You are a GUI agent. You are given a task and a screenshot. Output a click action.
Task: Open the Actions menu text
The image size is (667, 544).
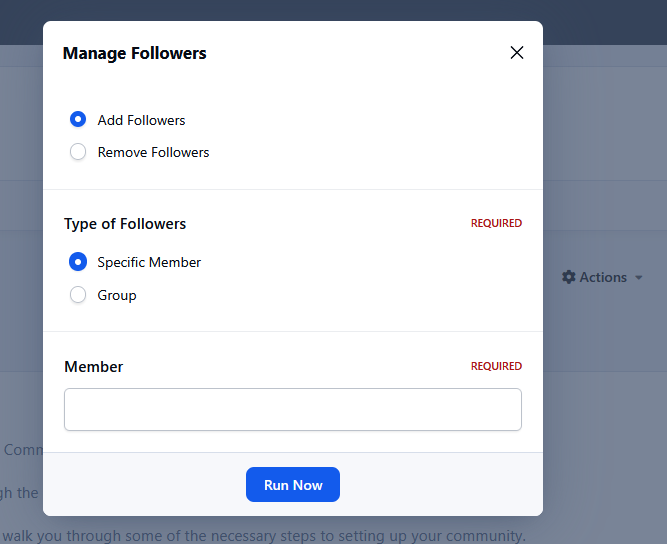pos(603,277)
